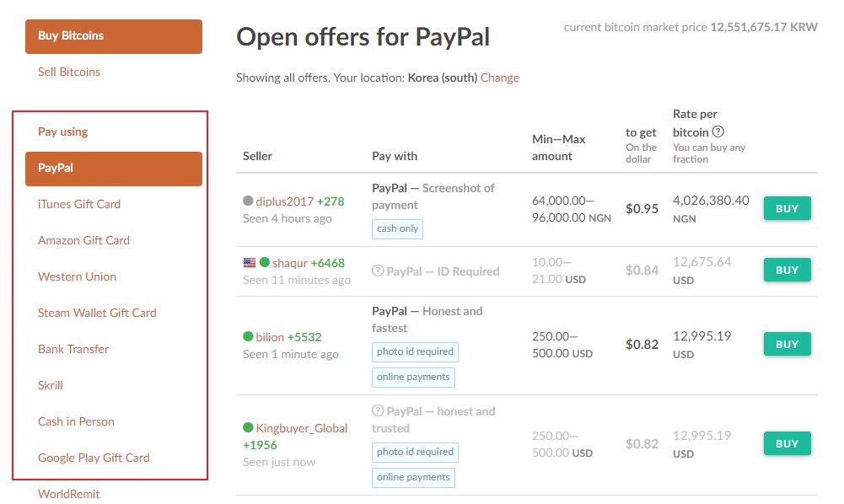Viewport: 844px width, 504px height.
Task: Click BUY for bilion's offer
Action: (787, 344)
